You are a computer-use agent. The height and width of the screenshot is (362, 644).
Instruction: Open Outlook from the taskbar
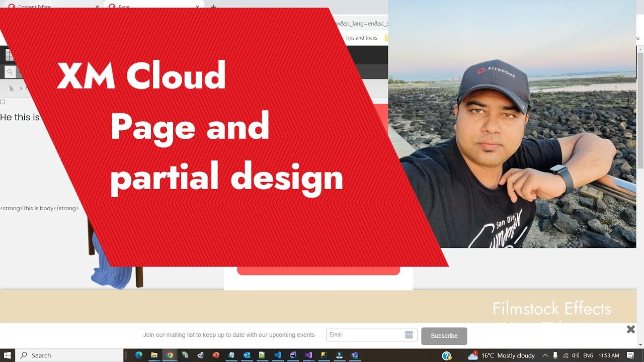(247, 355)
